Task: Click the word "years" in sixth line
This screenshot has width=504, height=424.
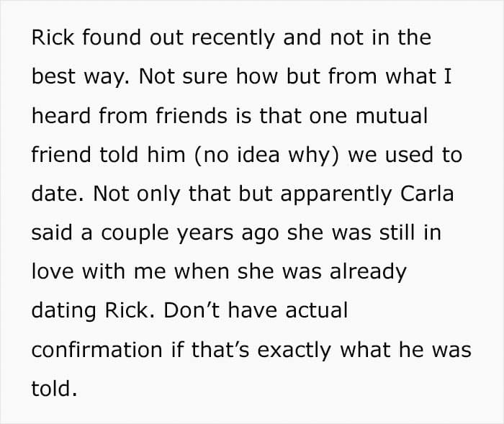Action: point(205,235)
